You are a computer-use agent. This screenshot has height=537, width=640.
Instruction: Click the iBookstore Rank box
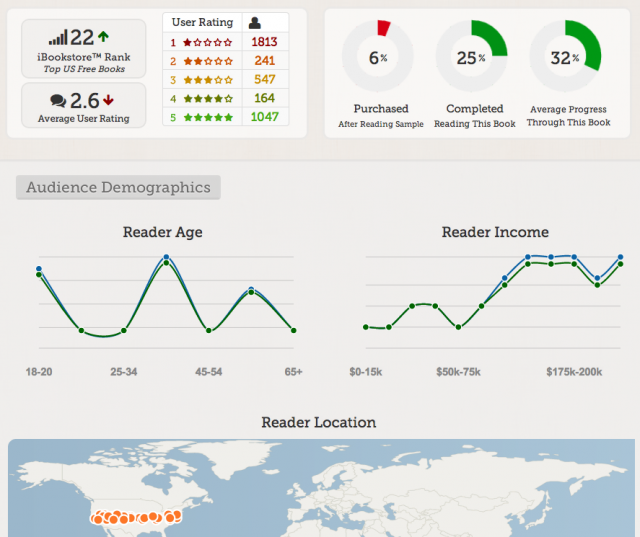click(84, 46)
